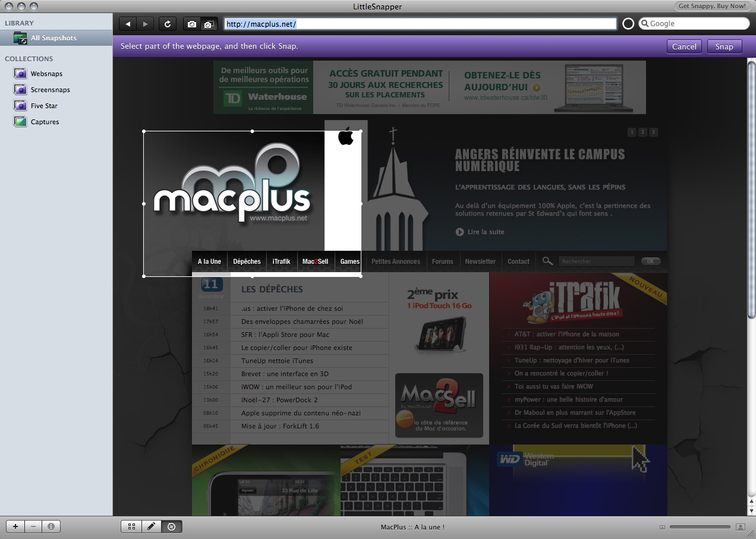Click the vertical scrollbar of the webpage
756x539 pixels.
[x=751, y=190]
